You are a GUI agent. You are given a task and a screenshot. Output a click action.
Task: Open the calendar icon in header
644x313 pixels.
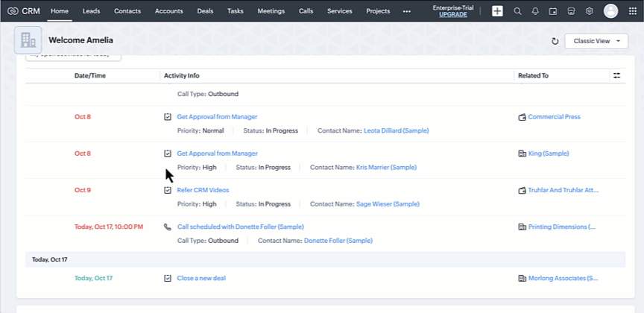(x=553, y=11)
